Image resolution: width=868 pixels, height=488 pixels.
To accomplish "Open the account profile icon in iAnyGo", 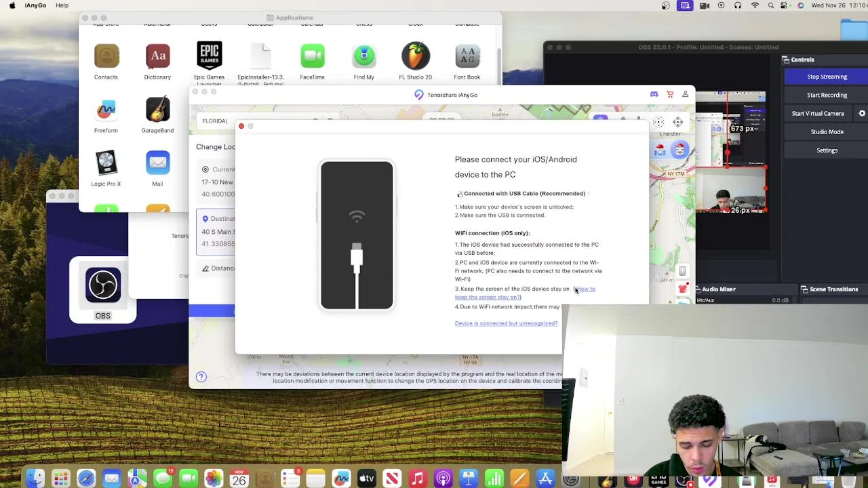I will tap(685, 94).
